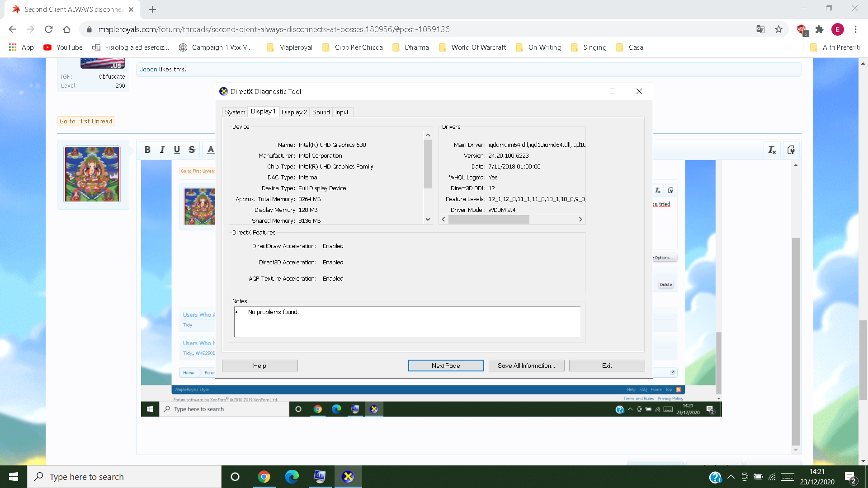Toggle strikethrough formatting in editor
868x488 pixels.
tap(192, 150)
